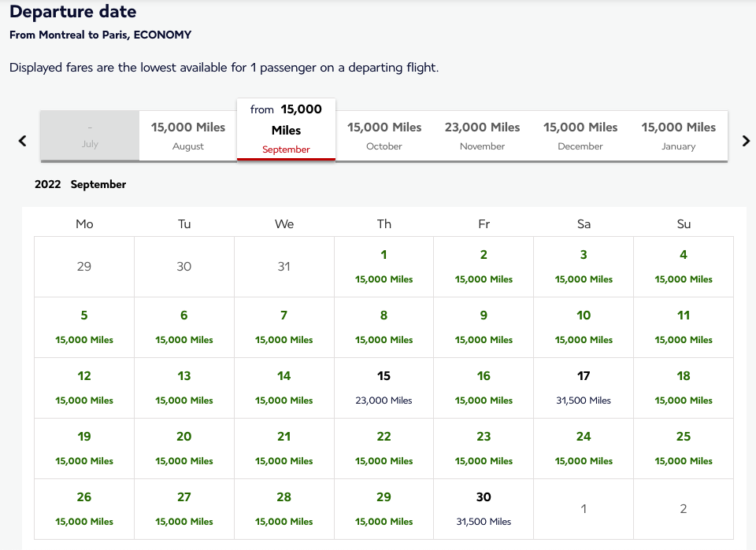
Task: Pick Saturday September 24 fare
Action: pos(584,448)
